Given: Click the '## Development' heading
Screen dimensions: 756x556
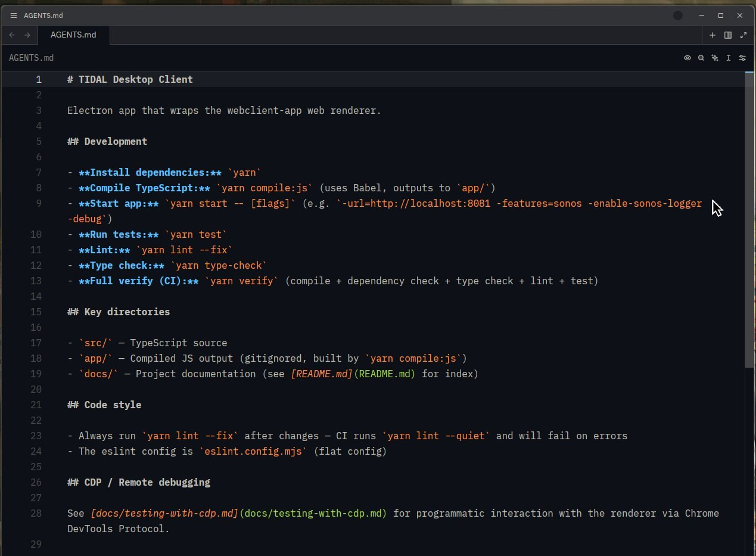Looking at the screenshot, I should click(x=107, y=141).
